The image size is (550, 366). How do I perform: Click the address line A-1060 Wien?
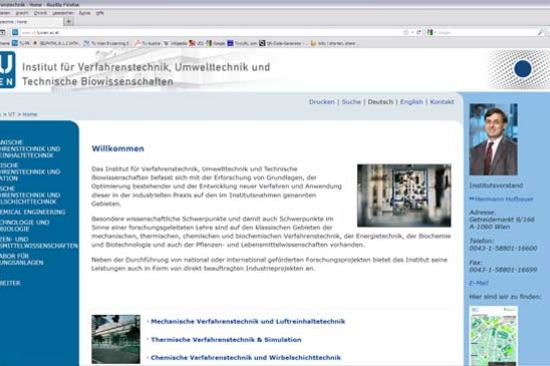click(x=490, y=227)
